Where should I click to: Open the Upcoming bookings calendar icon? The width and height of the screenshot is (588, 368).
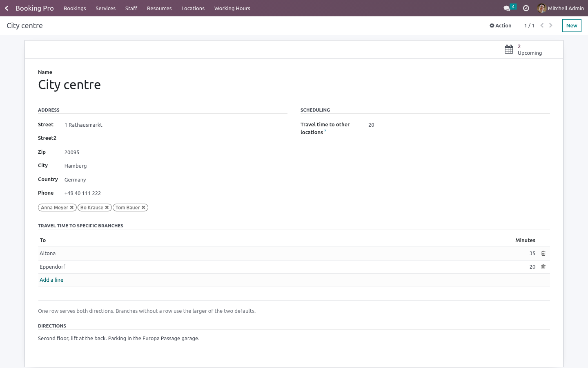click(x=509, y=49)
